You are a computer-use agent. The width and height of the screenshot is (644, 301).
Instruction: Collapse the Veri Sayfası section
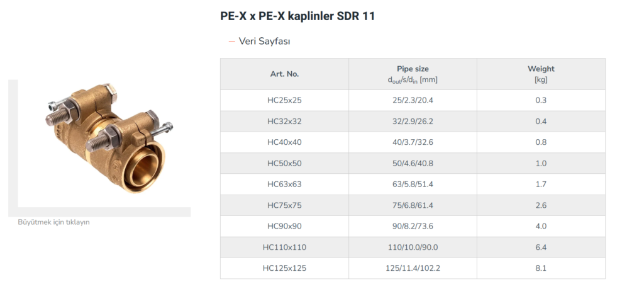coord(264,42)
